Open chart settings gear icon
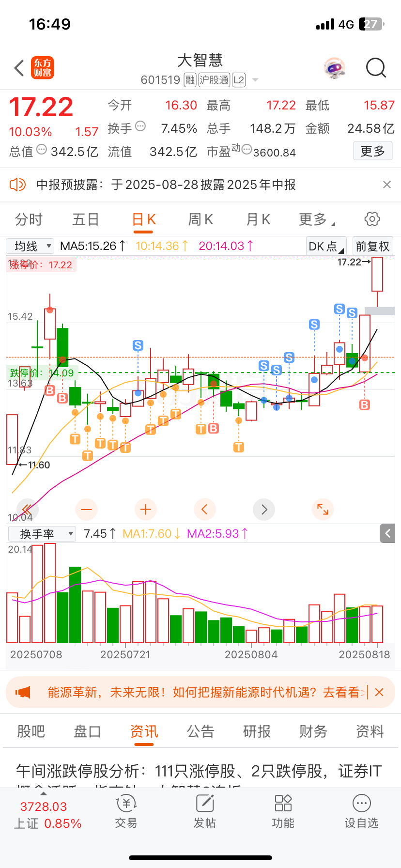The image size is (401, 868). (x=372, y=219)
